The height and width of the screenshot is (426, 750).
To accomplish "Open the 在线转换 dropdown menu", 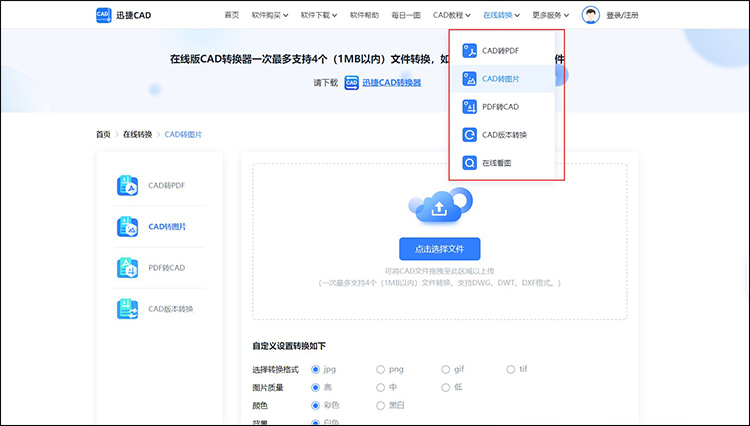I will coord(501,15).
